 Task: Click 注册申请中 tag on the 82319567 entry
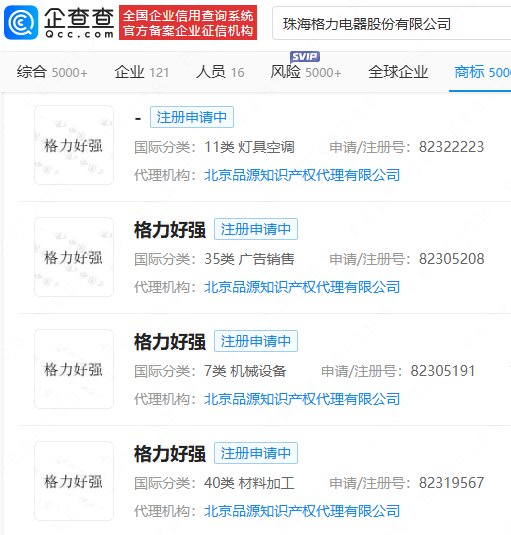256,453
